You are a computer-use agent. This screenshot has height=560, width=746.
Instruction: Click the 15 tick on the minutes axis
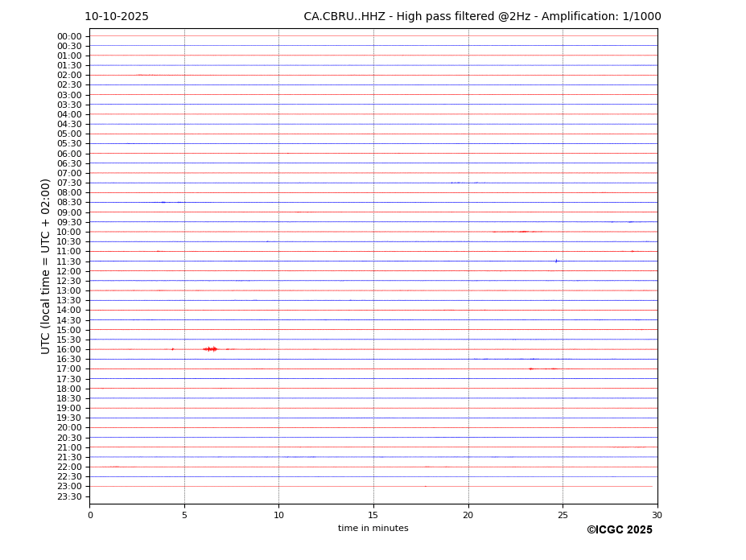coord(373,515)
